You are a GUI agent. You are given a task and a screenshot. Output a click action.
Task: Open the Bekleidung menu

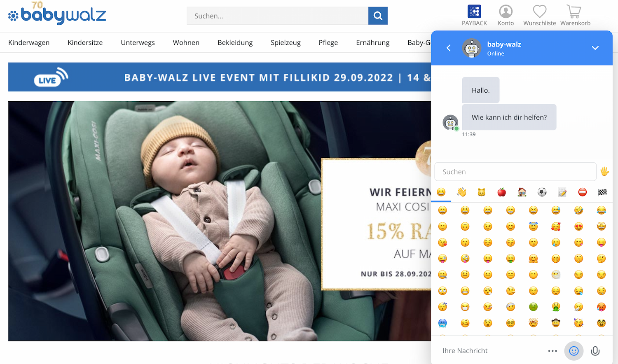coord(235,42)
